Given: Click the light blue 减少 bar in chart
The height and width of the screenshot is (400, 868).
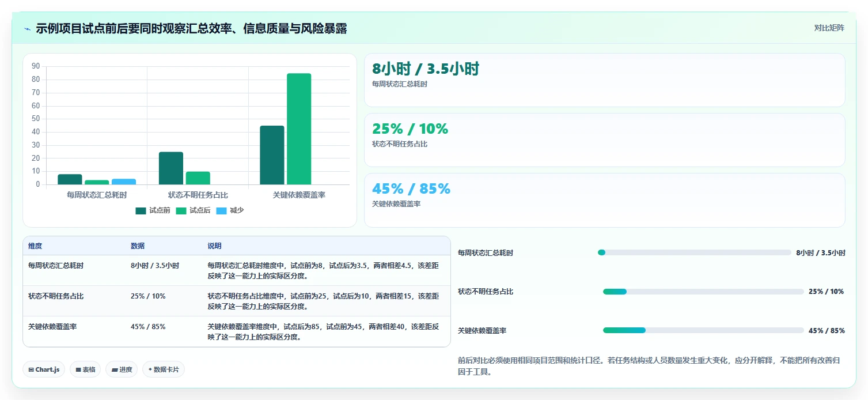Looking at the screenshot, I should [124, 182].
